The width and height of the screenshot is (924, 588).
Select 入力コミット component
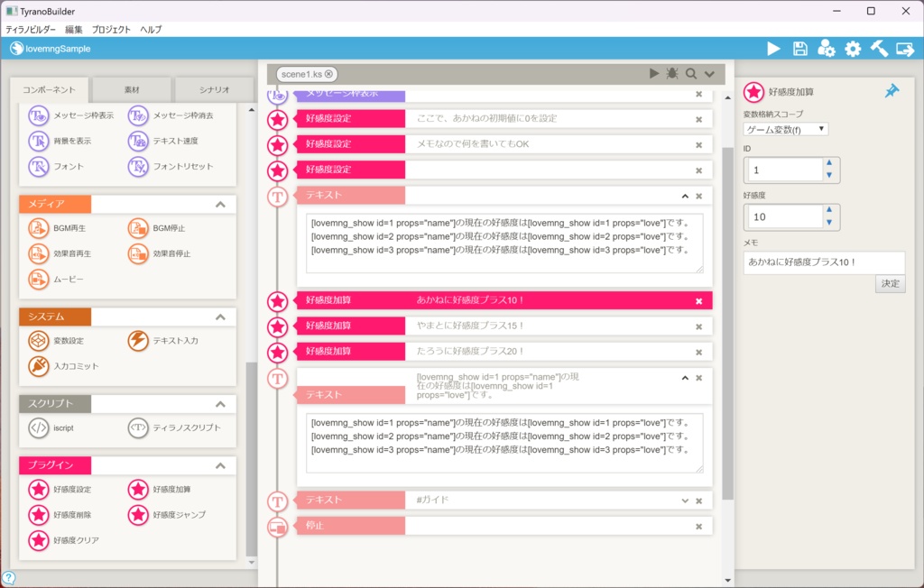click(64, 366)
